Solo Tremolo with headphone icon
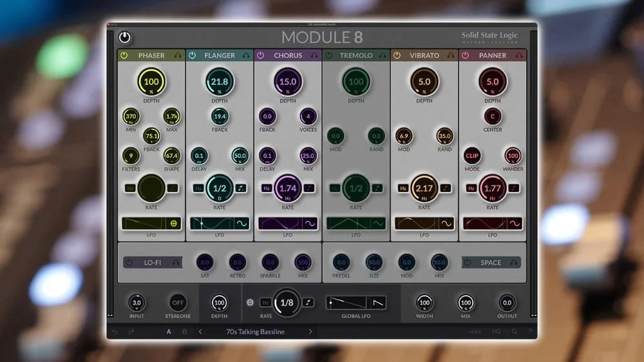Image resolution: width=644 pixels, height=362 pixels. coord(383,55)
